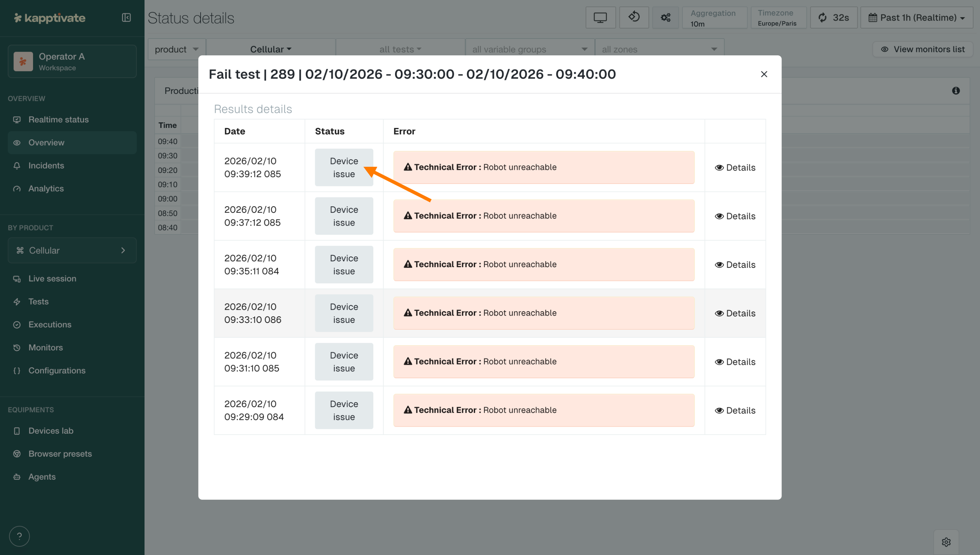Click the View monitors list button
The image size is (980, 555).
tap(923, 49)
